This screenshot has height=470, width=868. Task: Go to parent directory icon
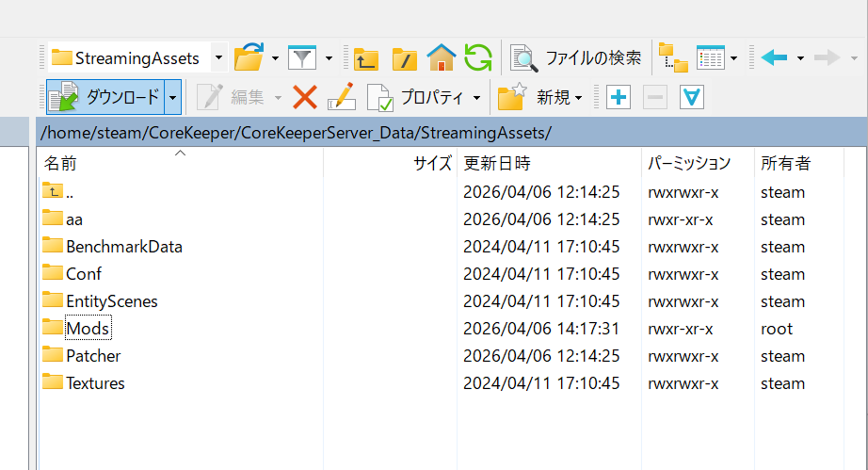tap(365, 58)
